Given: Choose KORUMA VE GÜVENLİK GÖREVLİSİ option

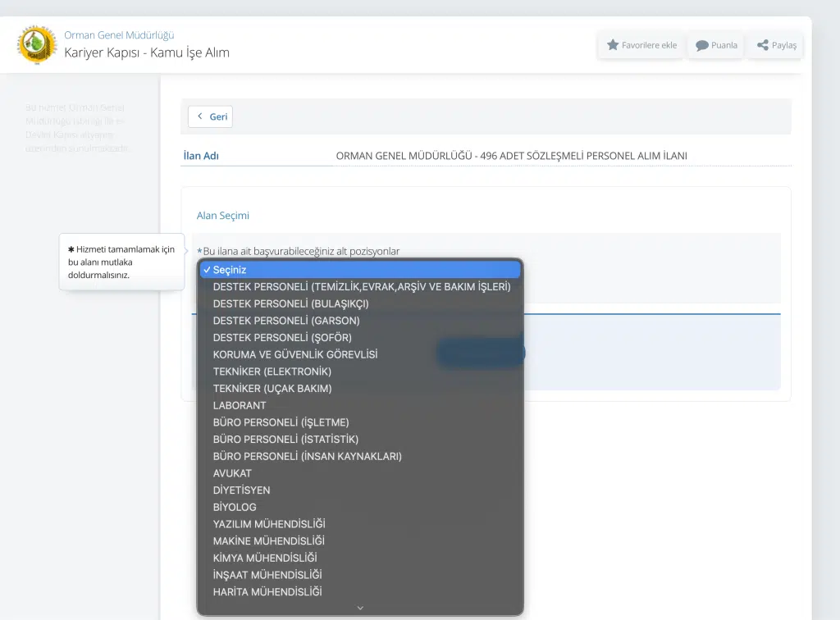Looking at the screenshot, I should pos(295,354).
